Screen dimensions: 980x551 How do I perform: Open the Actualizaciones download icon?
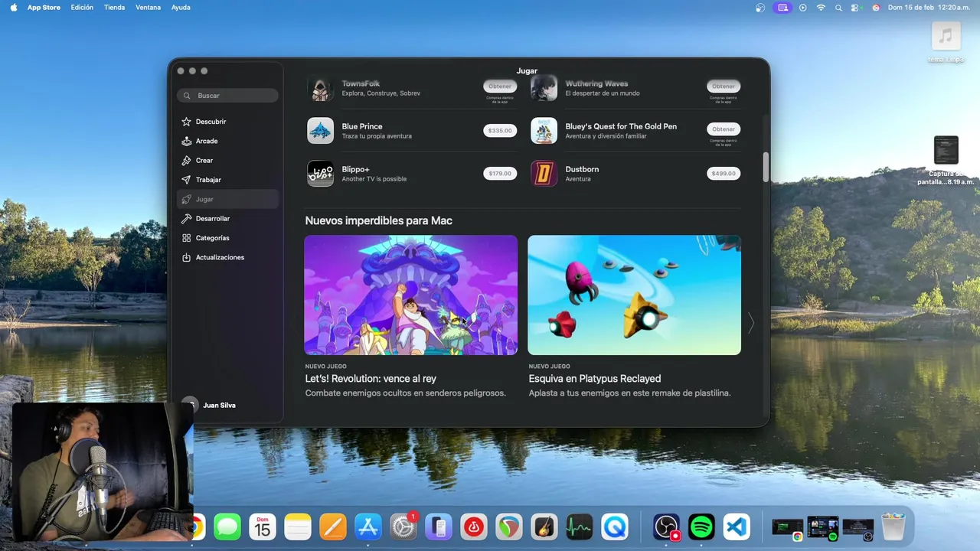pyautogui.click(x=186, y=257)
